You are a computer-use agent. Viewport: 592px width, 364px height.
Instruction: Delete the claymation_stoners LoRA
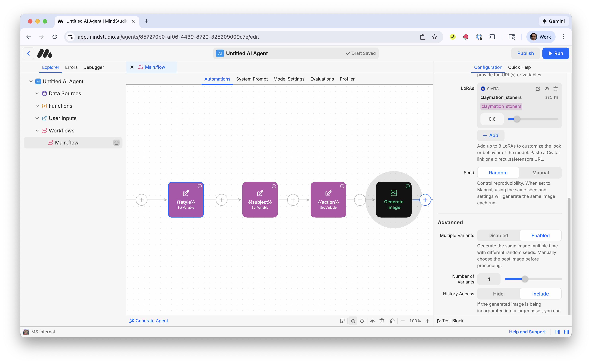[556, 89]
